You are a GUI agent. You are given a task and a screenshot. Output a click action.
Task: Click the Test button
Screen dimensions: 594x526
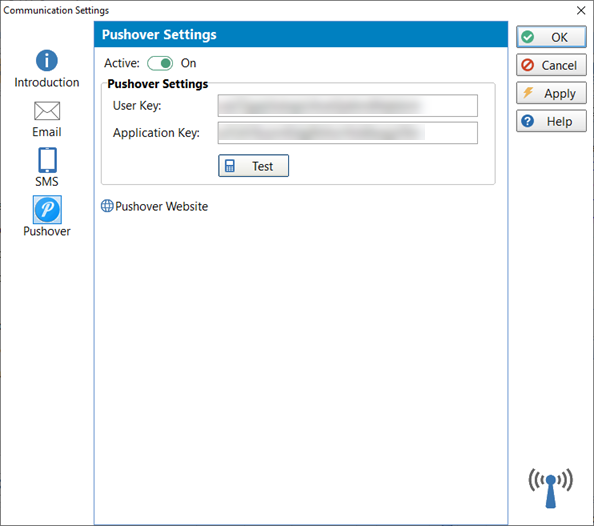tap(253, 166)
